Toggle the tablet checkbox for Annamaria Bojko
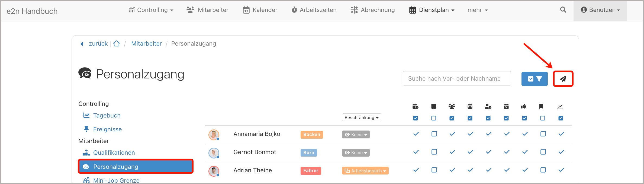This screenshot has height=184, width=644. (434, 134)
